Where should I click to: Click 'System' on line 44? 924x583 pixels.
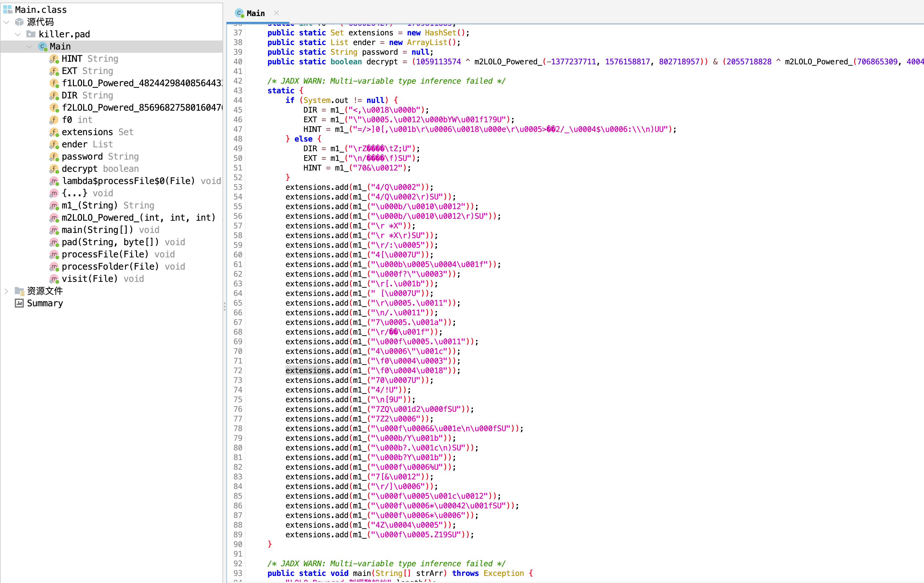click(317, 100)
